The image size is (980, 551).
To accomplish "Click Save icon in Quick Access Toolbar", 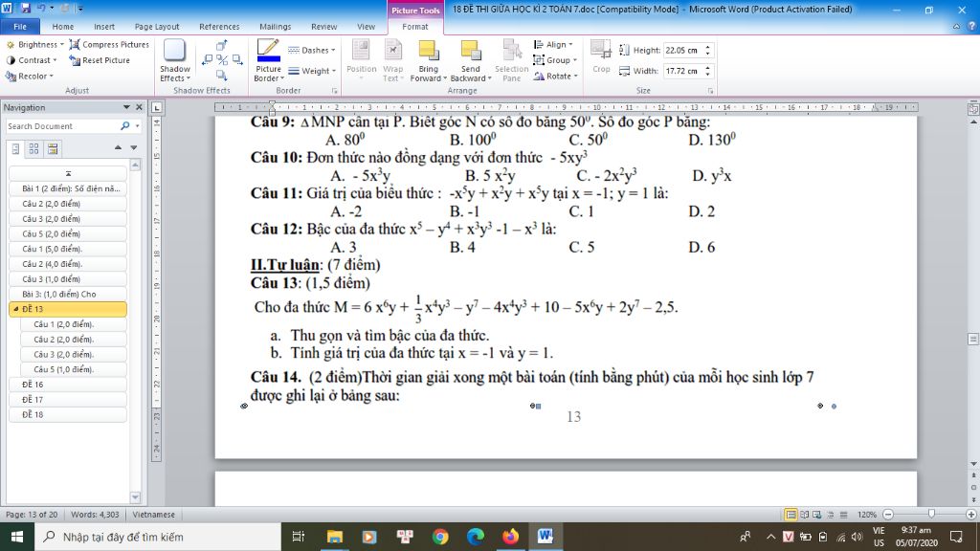I will click(x=26, y=8).
